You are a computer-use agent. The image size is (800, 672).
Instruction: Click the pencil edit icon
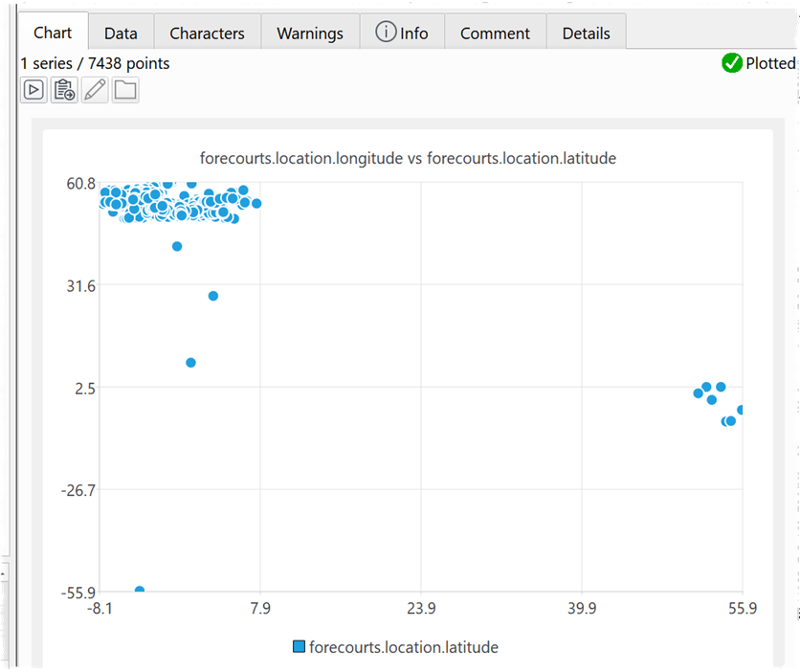coord(95,90)
